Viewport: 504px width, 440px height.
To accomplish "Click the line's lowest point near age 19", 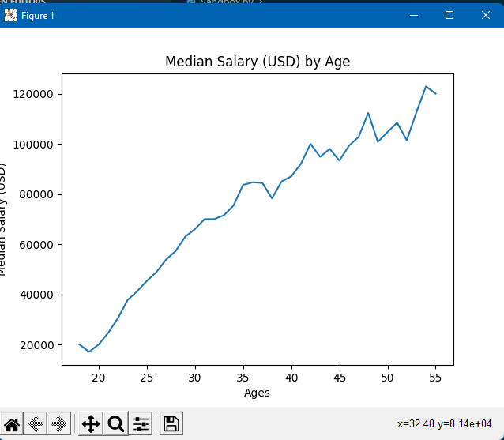I will [x=89, y=352].
